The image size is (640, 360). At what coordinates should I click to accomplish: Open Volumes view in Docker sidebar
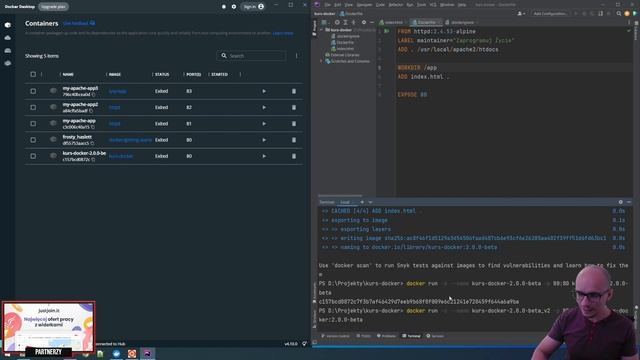[x=8, y=50]
